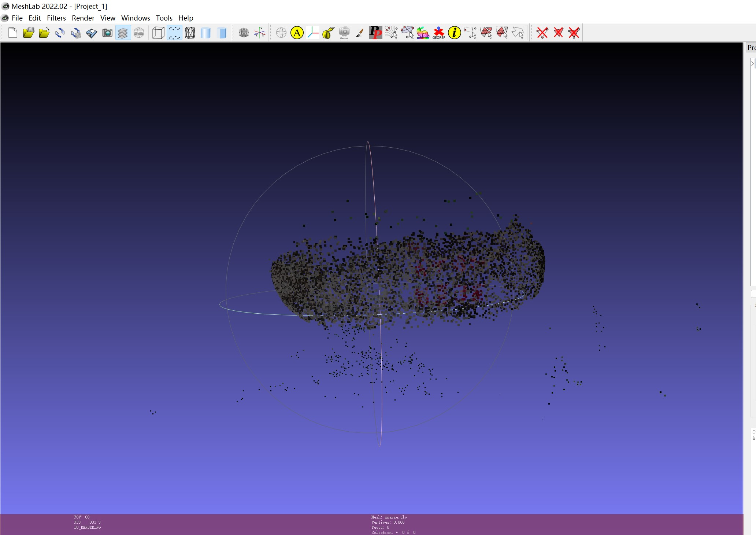Click the Vertices: 8,066 status text

tap(388, 522)
